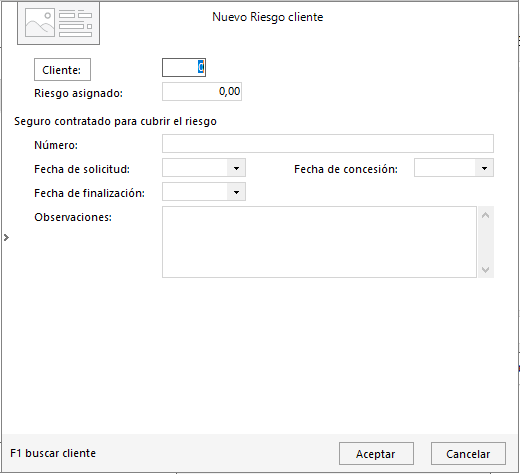This screenshot has height=474, width=520.
Task: Click the Aceptar button
Action: click(376, 454)
